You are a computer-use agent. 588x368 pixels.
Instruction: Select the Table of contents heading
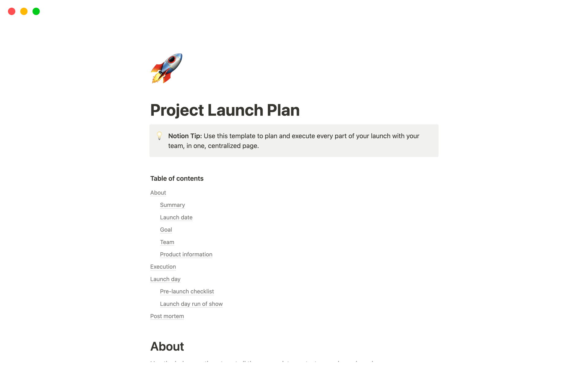click(x=176, y=178)
